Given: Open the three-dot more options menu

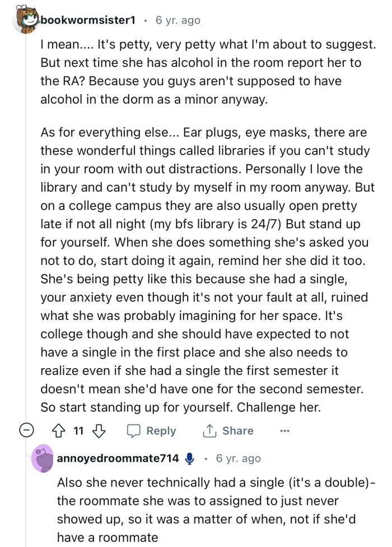Looking at the screenshot, I should pyautogui.click(x=284, y=431).
